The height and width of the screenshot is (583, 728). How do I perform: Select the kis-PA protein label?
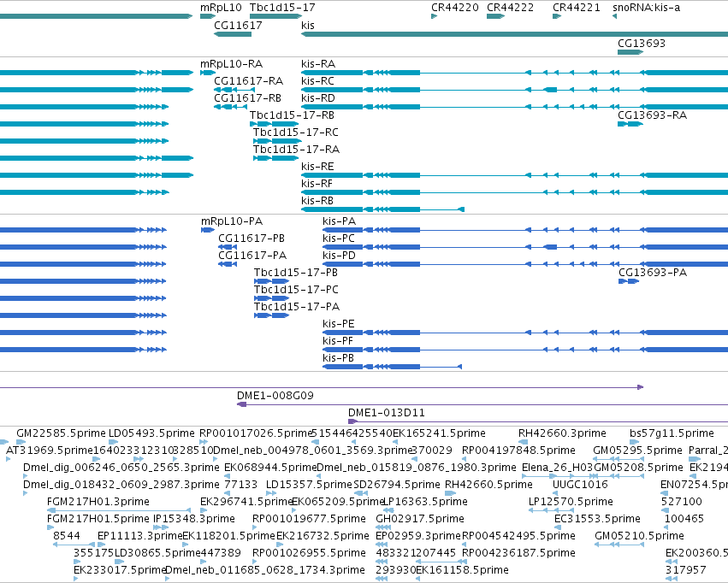tap(339, 221)
